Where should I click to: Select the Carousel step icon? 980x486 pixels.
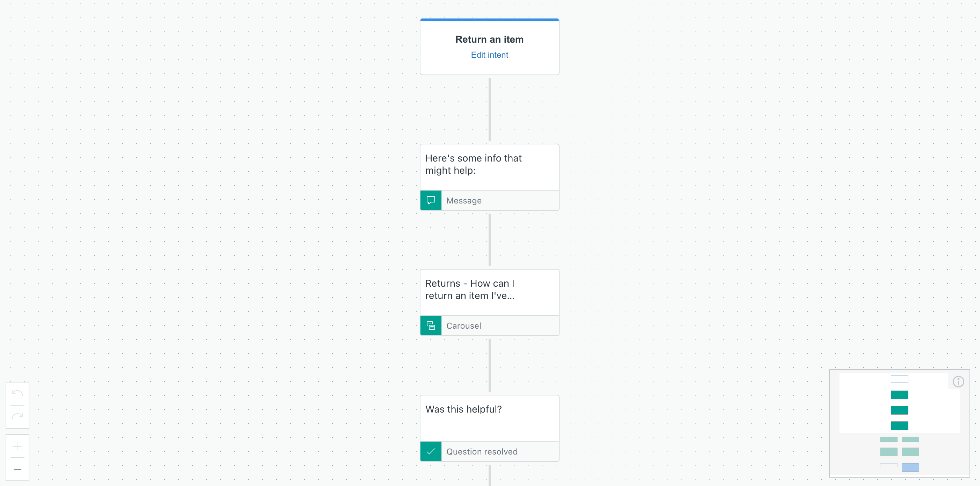click(x=430, y=326)
